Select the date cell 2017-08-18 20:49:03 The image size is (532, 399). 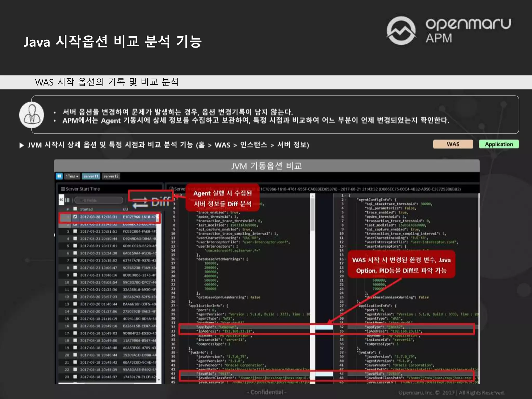pyautogui.click(x=98, y=333)
